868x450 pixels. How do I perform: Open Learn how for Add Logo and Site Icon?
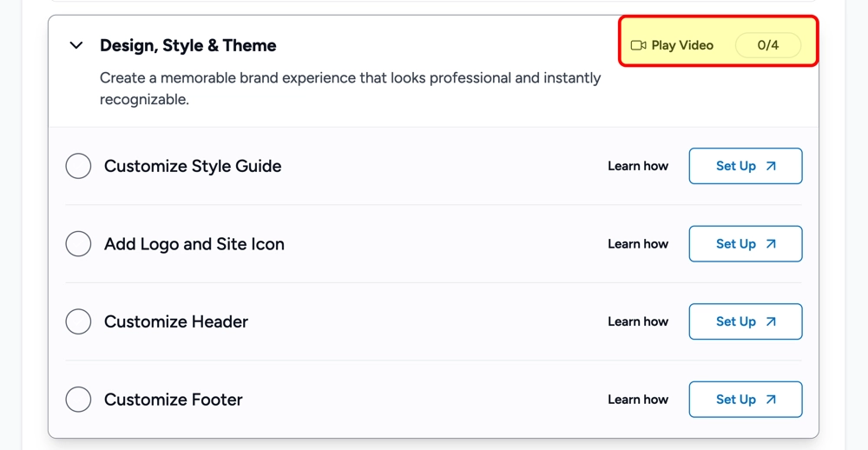[638, 244]
